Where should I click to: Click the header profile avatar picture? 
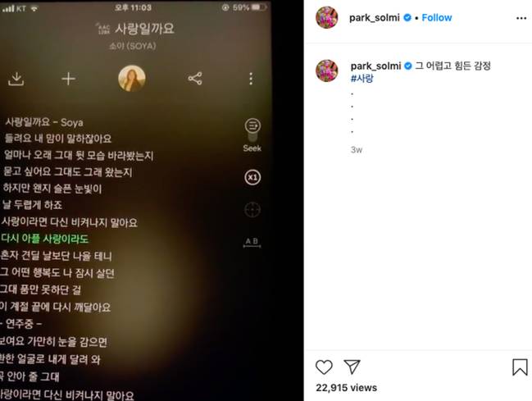pyautogui.click(x=327, y=17)
